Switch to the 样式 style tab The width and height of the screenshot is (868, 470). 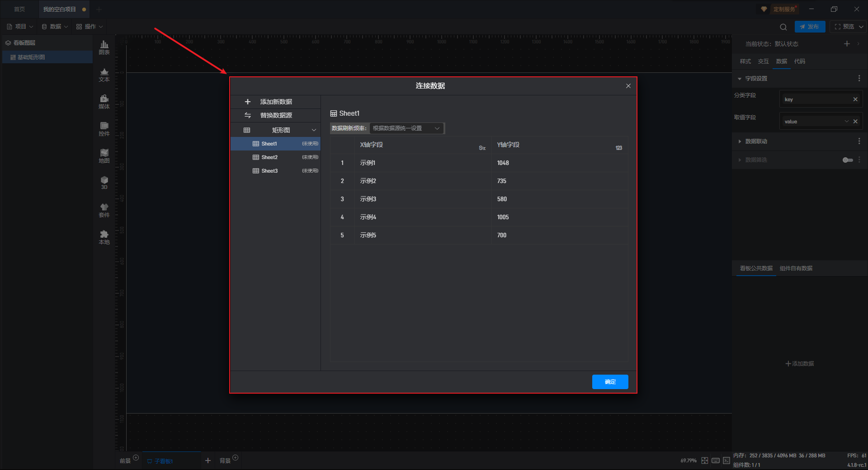pos(745,61)
